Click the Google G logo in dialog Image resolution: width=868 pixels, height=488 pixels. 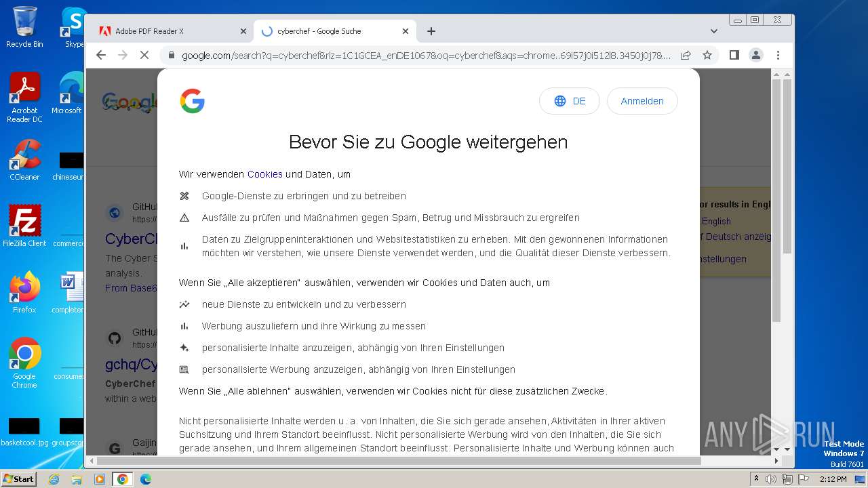tap(193, 101)
